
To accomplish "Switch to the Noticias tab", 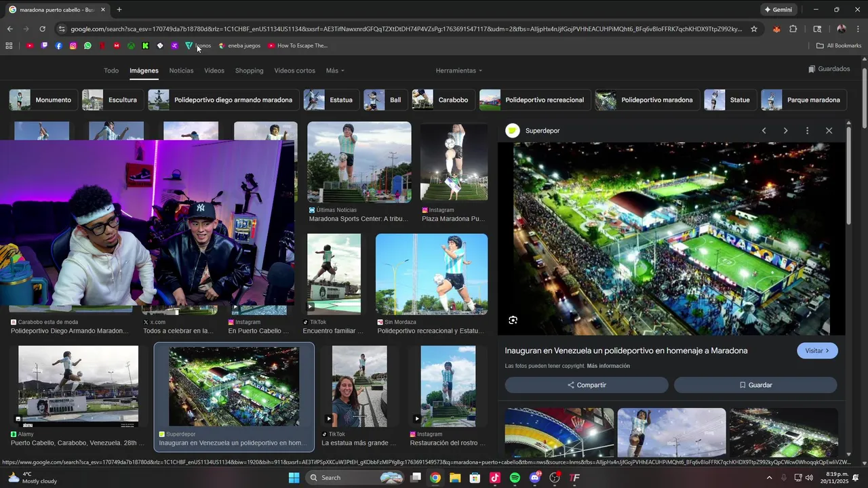I will [x=181, y=70].
